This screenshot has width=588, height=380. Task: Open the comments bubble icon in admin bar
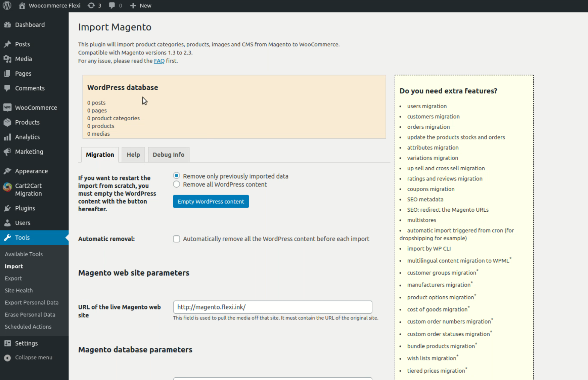coord(112,5)
